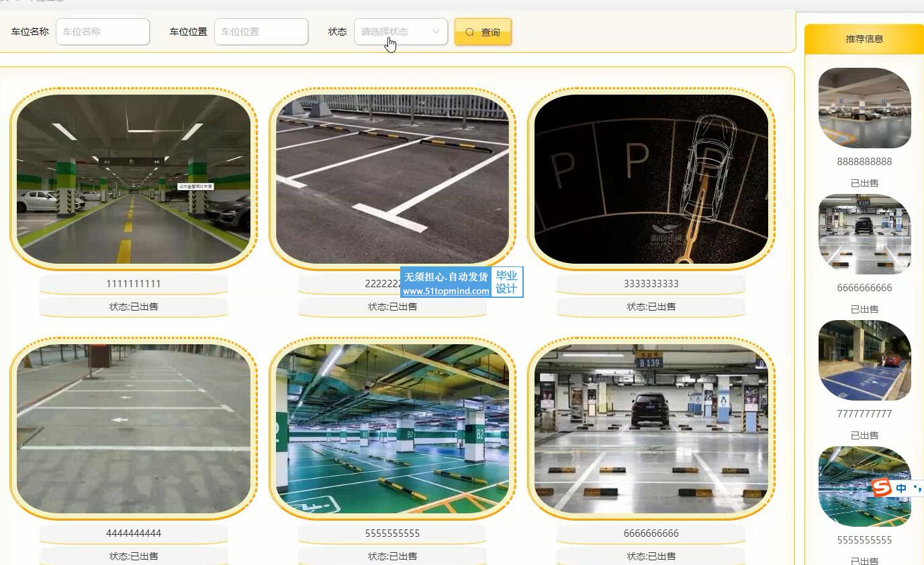Open parking image for 1111111111
The image size is (924, 565).
pyautogui.click(x=134, y=179)
